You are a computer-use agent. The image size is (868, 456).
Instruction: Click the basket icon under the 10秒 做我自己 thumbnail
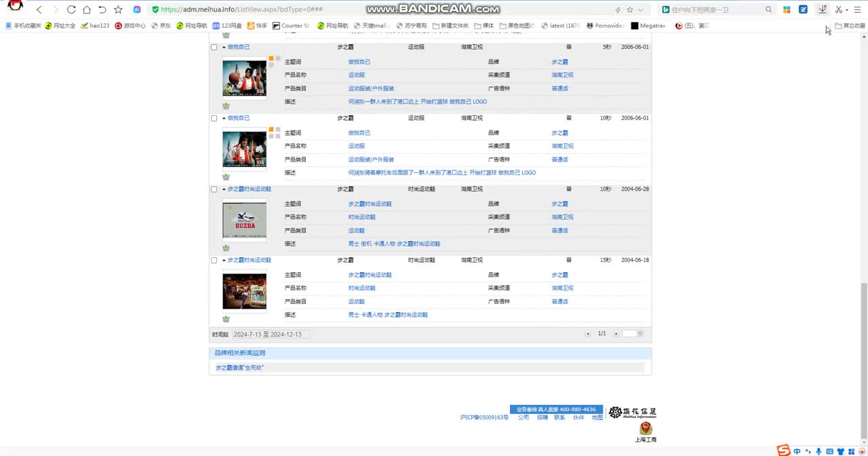point(226,177)
